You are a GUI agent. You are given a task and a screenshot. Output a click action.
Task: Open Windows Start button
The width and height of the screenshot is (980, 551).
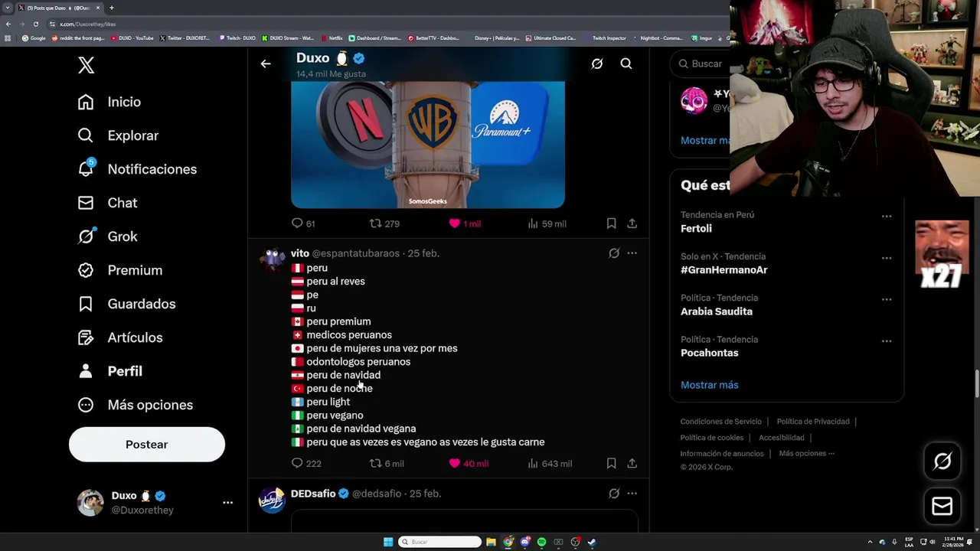388,542
